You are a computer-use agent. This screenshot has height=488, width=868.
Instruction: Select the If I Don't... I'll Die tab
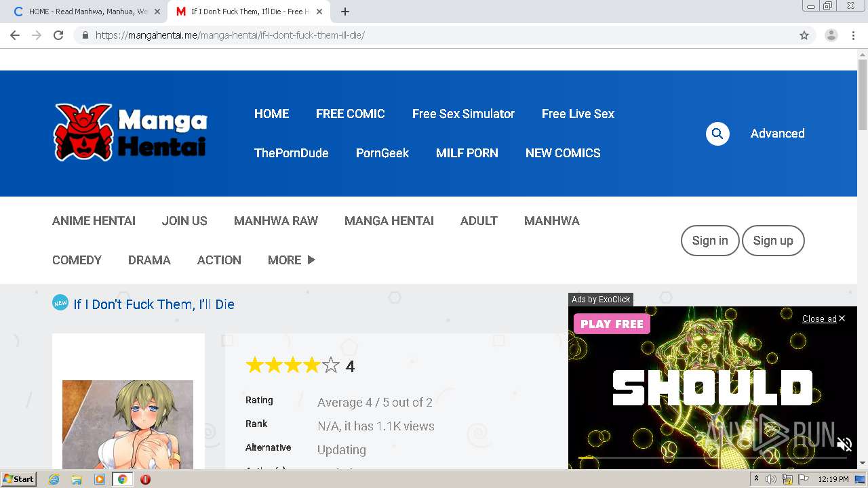248,12
